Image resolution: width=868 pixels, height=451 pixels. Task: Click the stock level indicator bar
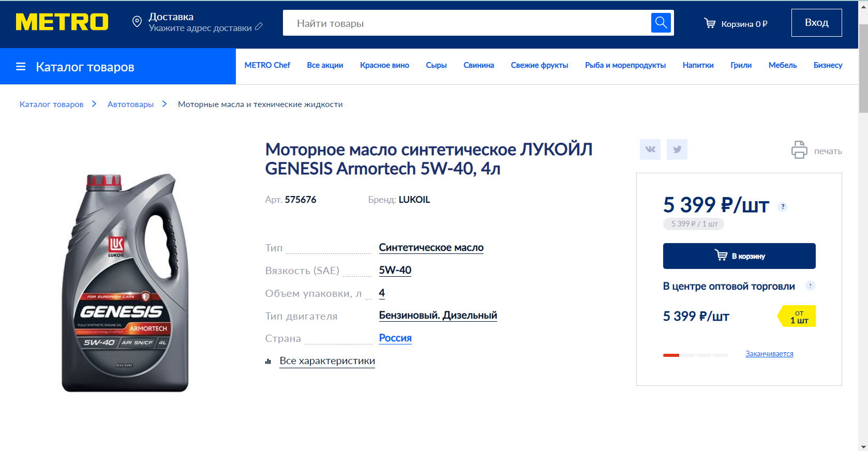695,355
